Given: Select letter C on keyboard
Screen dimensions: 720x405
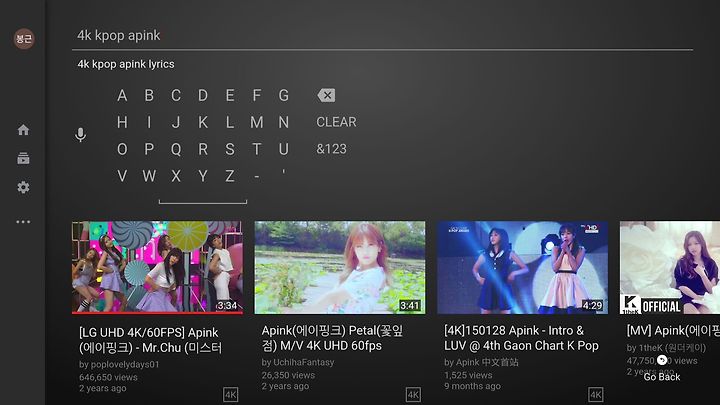Looking at the screenshot, I should [x=176, y=96].
